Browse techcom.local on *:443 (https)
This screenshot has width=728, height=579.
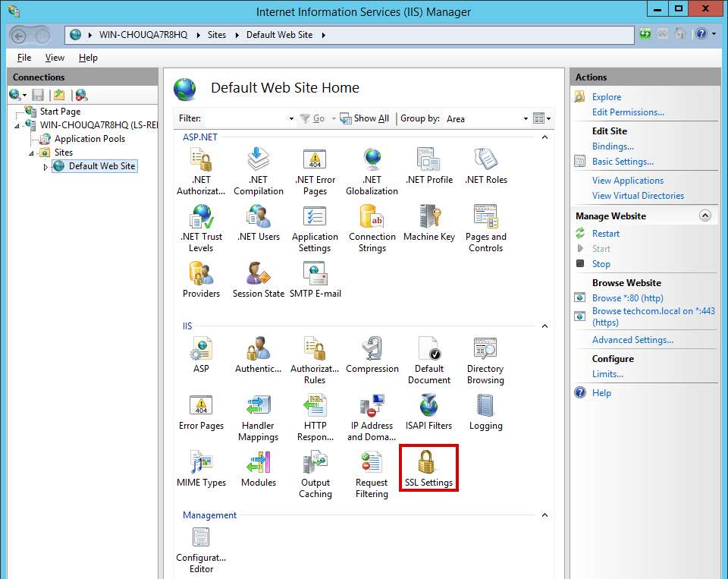[x=653, y=316]
